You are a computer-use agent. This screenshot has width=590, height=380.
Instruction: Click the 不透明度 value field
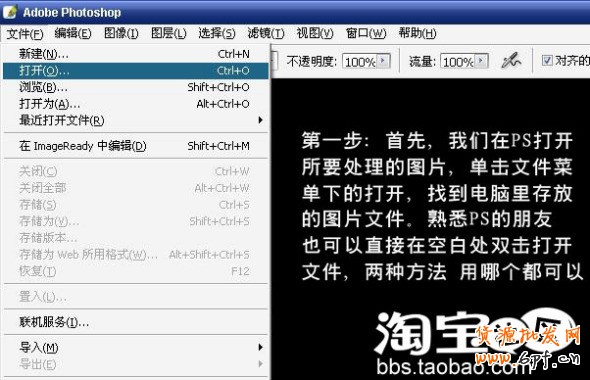click(360, 61)
